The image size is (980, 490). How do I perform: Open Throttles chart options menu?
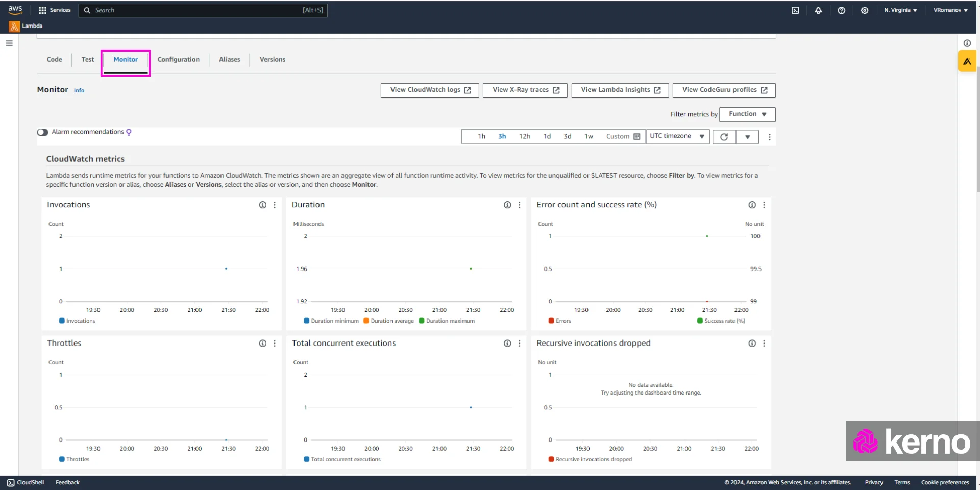(275, 344)
